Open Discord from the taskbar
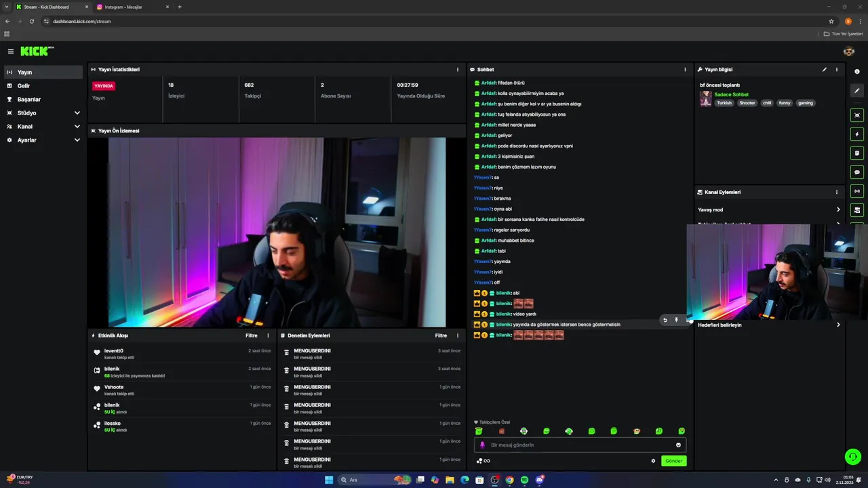This screenshot has height=488, width=868. (539, 480)
